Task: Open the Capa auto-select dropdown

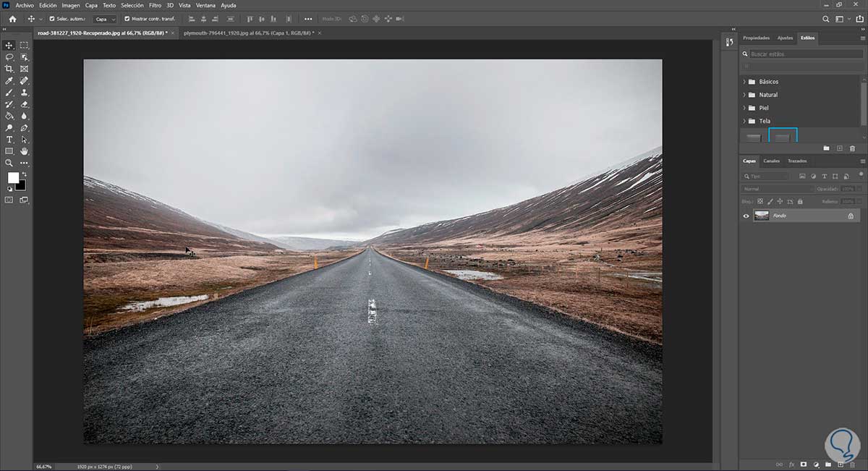Action: (x=104, y=19)
